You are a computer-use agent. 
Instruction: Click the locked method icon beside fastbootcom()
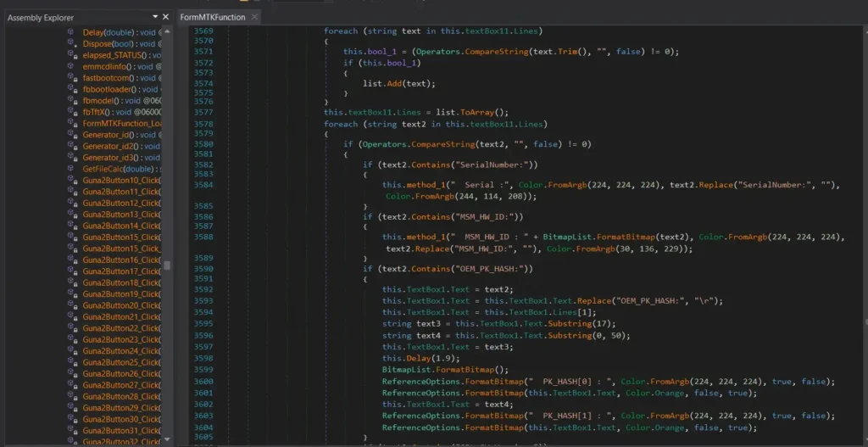tap(71, 77)
